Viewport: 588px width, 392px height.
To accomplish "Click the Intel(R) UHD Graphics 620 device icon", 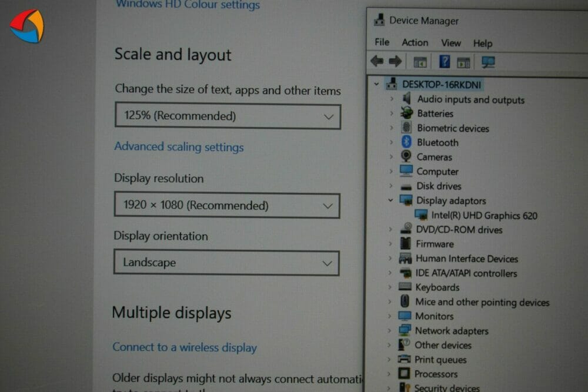I will pos(421,215).
